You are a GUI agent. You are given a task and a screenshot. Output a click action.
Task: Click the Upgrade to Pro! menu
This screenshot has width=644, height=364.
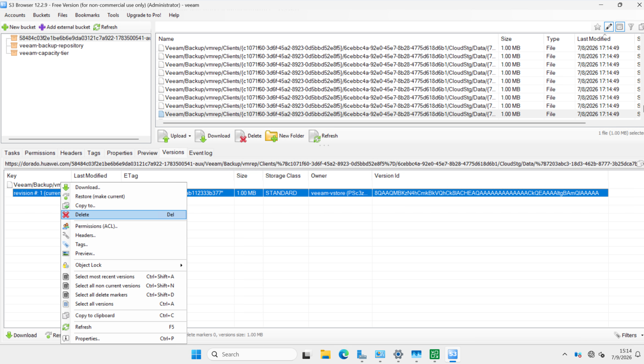(144, 15)
